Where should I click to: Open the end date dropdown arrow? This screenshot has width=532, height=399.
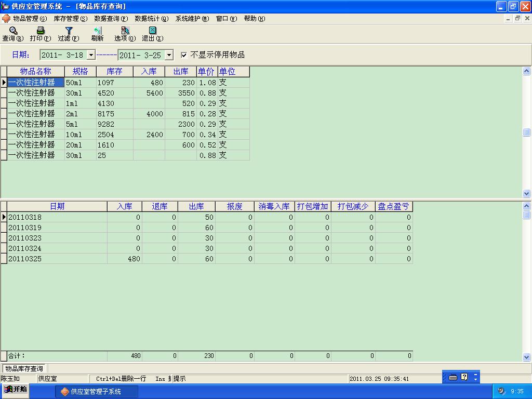tap(169, 55)
